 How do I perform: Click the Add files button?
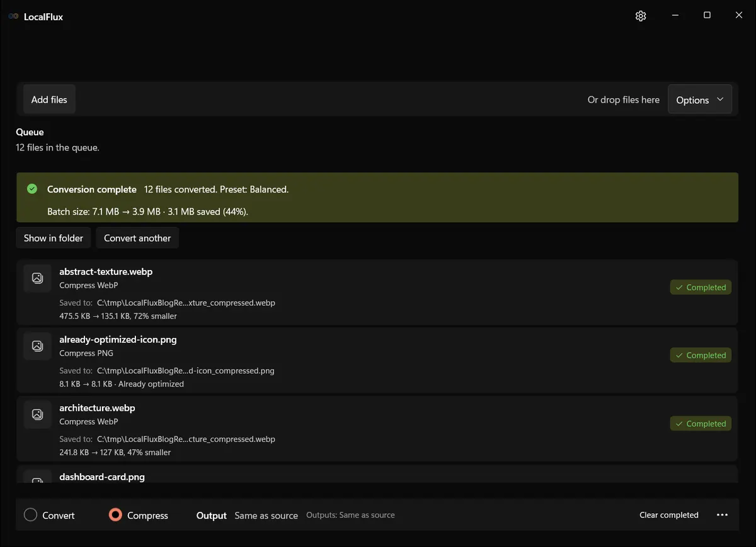pos(49,99)
